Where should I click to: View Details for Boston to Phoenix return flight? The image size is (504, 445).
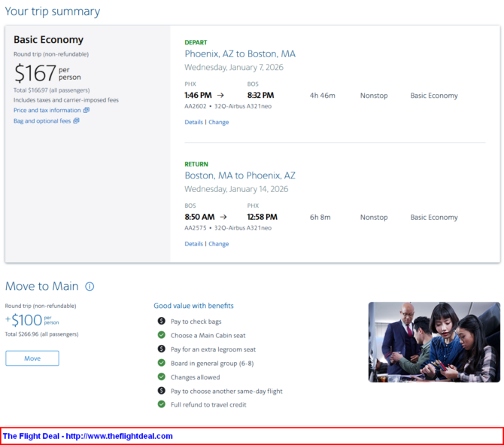193,244
